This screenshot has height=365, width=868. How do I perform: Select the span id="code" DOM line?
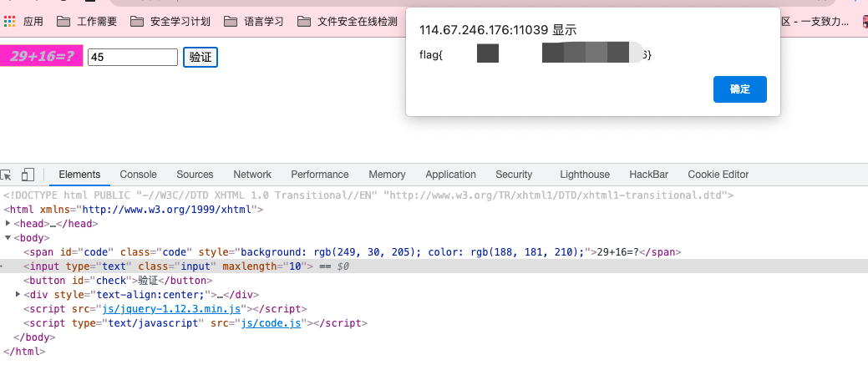[x=352, y=252]
